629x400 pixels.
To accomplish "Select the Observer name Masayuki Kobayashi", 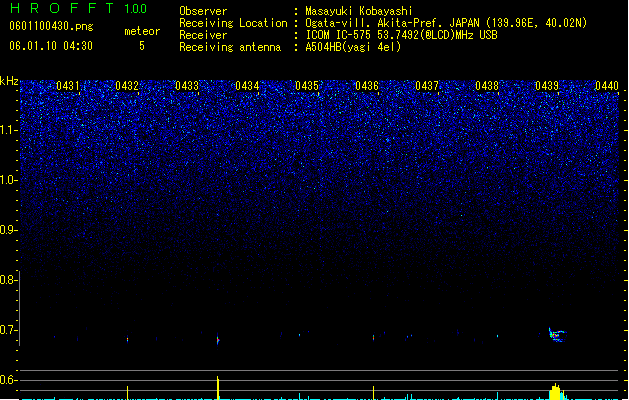I will tap(359, 11).
